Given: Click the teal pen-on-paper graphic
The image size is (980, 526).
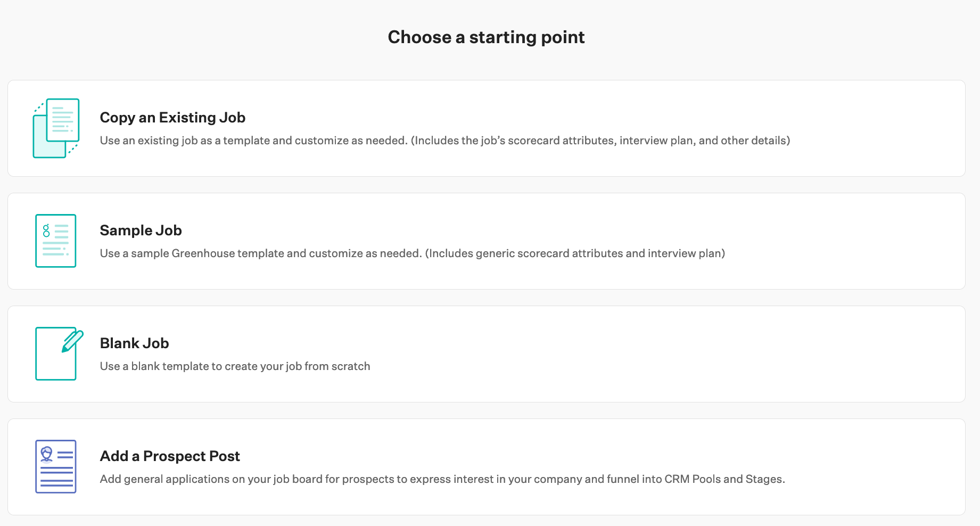Looking at the screenshot, I should point(55,354).
